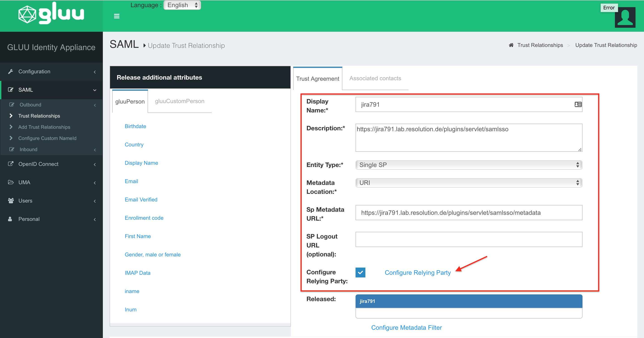
Task: Select Add Trust Relationships in sidebar
Action: [x=44, y=127]
